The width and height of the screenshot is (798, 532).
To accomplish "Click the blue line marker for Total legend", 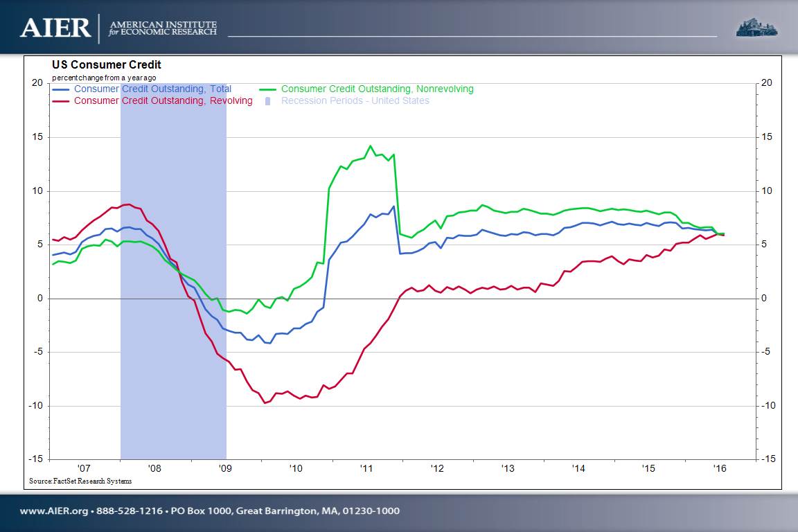I will [61, 89].
